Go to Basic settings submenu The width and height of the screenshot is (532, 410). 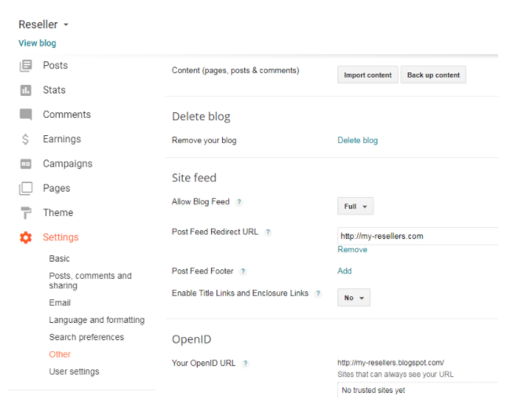click(x=59, y=258)
